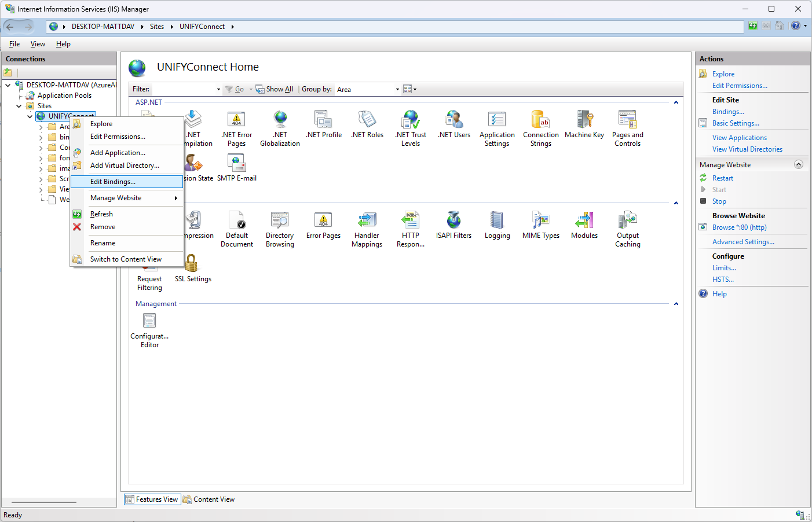Click Bindings... in the Actions pane
Image resolution: width=812 pixels, height=522 pixels.
tap(728, 112)
